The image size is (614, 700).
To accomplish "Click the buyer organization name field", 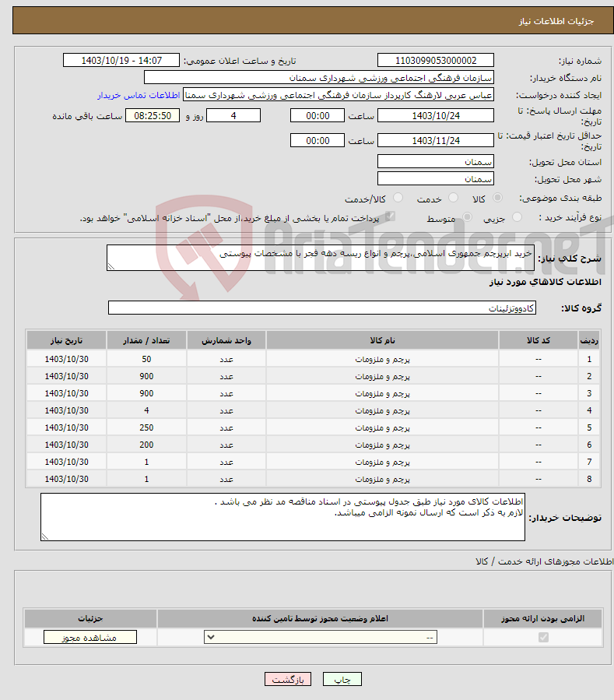I will click(318, 78).
